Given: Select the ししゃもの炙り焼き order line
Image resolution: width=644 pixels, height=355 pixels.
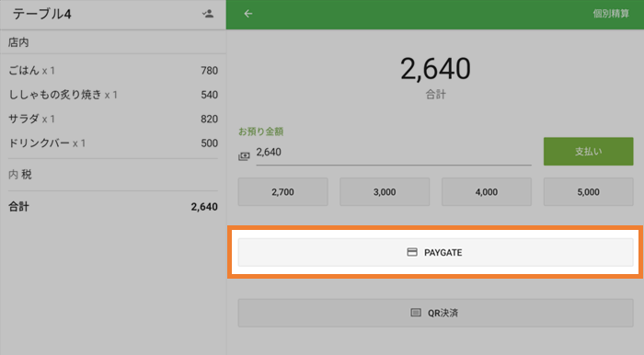Looking at the screenshot, I should point(113,95).
